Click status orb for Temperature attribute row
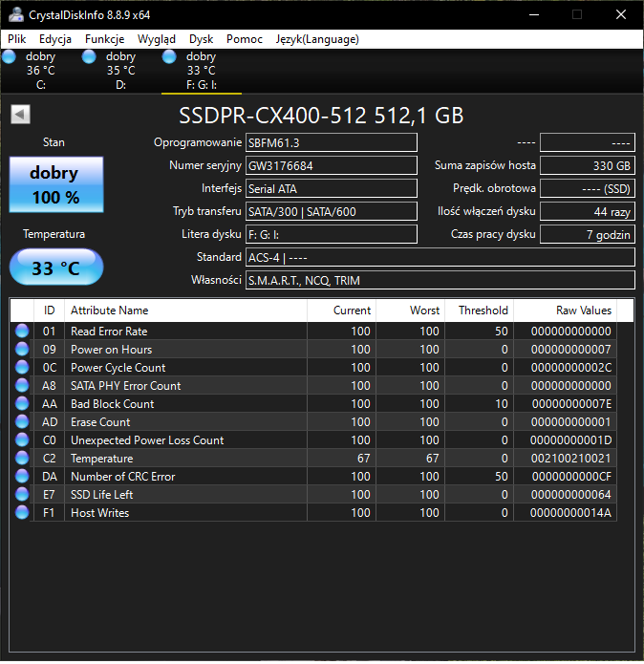644x664 pixels. coord(22,459)
